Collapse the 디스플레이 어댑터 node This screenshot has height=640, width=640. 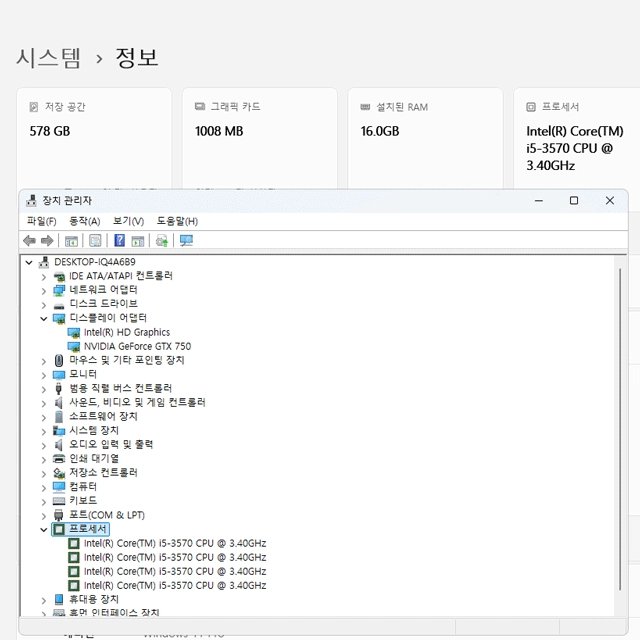tap(44, 319)
